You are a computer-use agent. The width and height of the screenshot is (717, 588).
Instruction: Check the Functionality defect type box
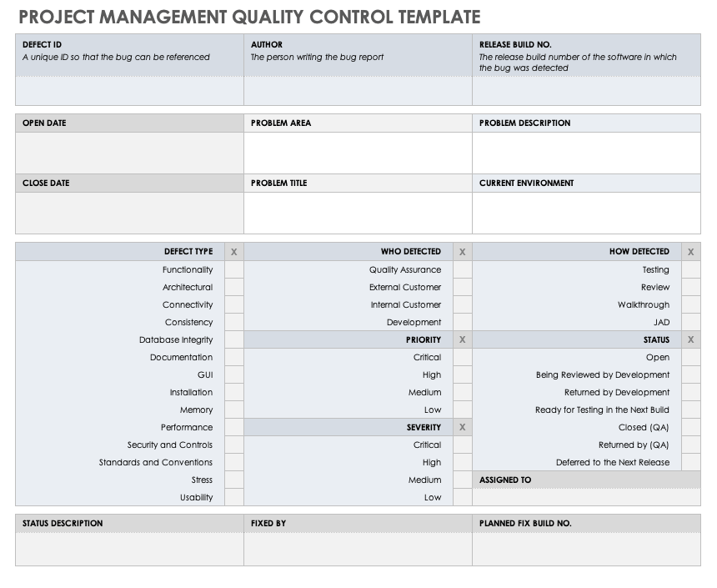coord(233,269)
